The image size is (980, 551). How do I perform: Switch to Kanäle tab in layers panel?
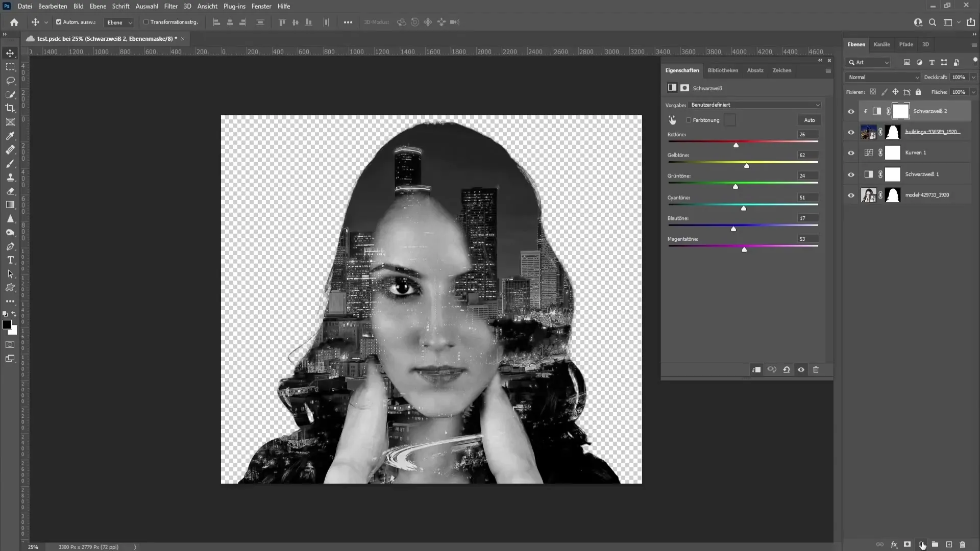[x=881, y=44]
